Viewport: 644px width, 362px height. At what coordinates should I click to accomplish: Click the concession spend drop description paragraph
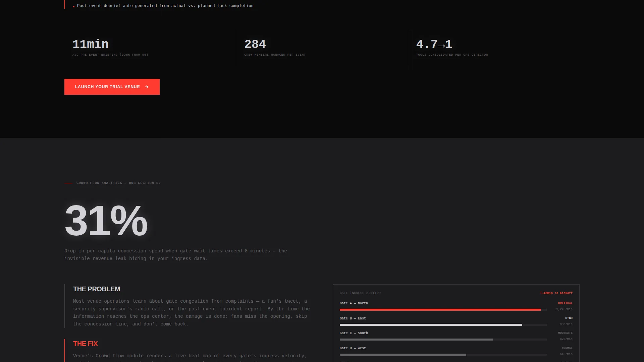(x=176, y=255)
